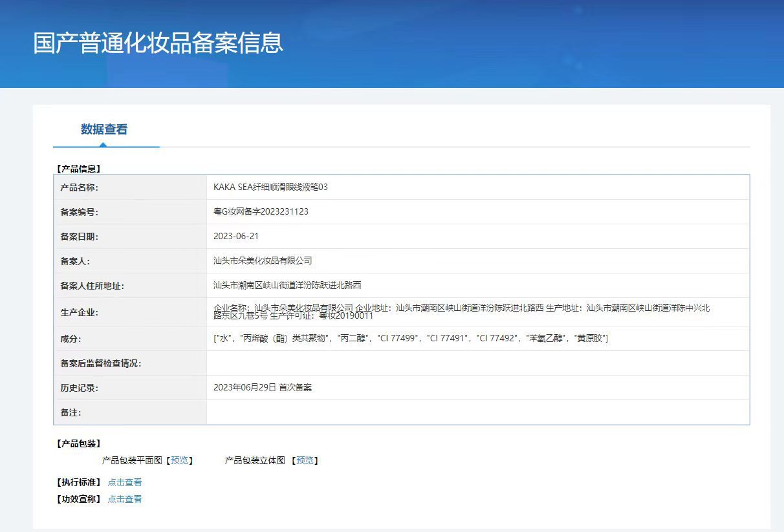The width and height of the screenshot is (784, 532).
Task: Open 预览 link for 产品包装平面图
Action: pos(179,460)
